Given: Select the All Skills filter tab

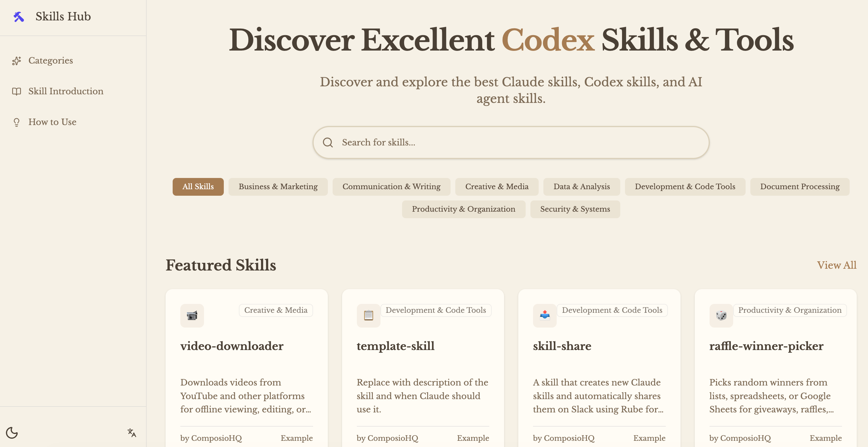Looking at the screenshot, I should point(198,187).
